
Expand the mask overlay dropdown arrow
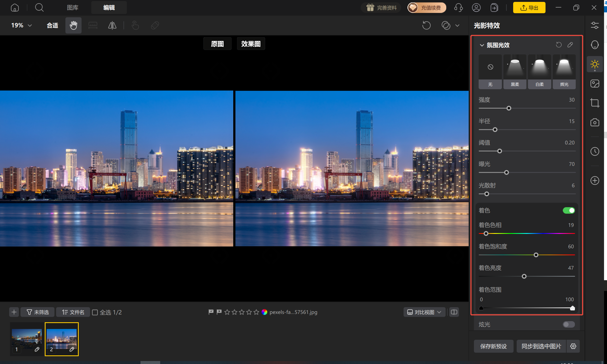coord(457,25)
